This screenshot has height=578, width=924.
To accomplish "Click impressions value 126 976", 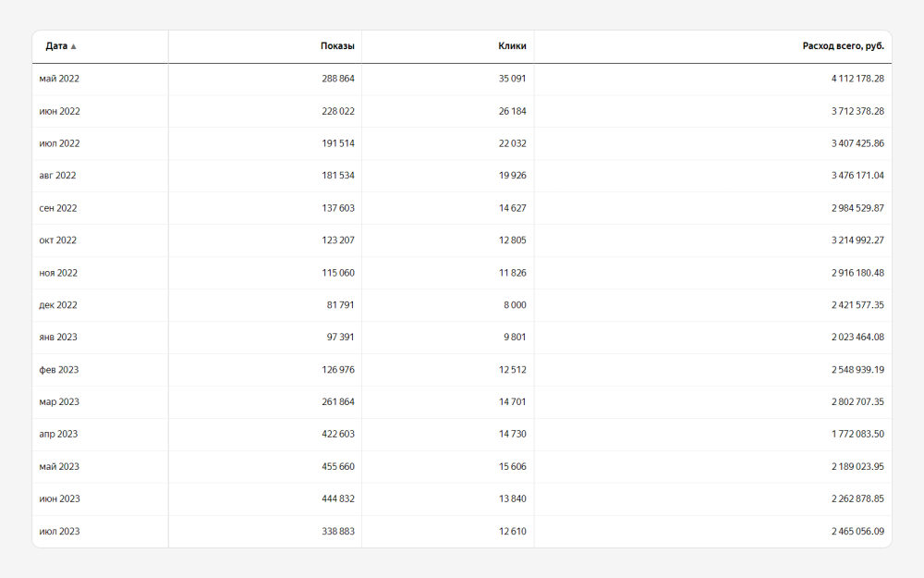I will (x=334, y=370).
